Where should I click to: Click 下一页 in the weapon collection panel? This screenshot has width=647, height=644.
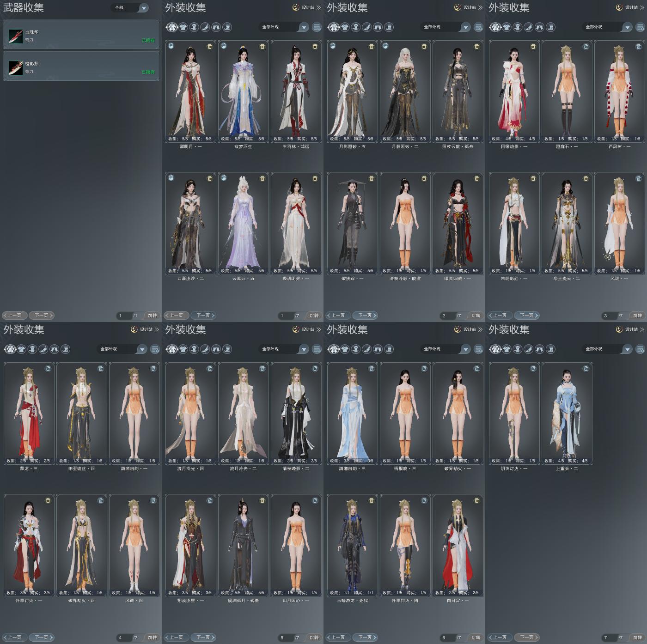coord(42,316)
